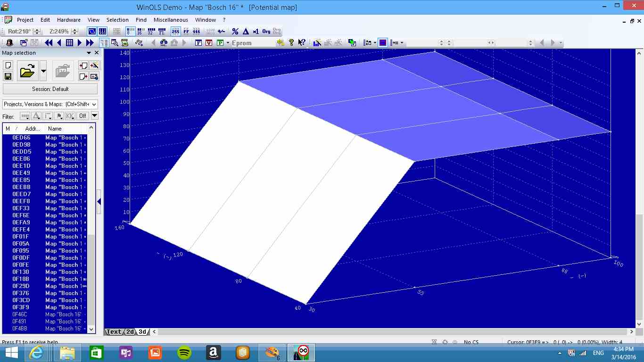
Task: Click the filter Off button
Action: click(83, 116)
